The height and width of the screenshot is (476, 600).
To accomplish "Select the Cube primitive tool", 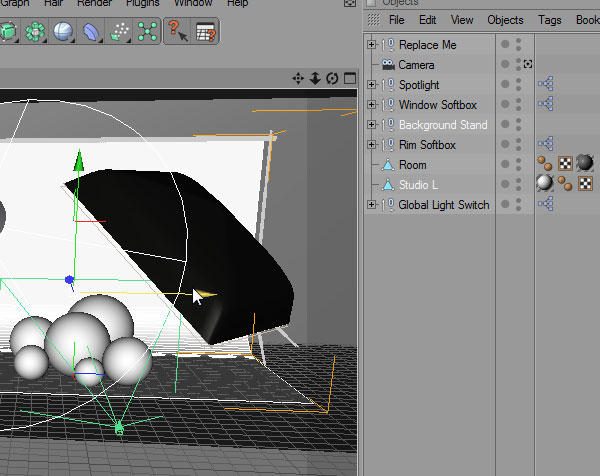I will (8, 31).
